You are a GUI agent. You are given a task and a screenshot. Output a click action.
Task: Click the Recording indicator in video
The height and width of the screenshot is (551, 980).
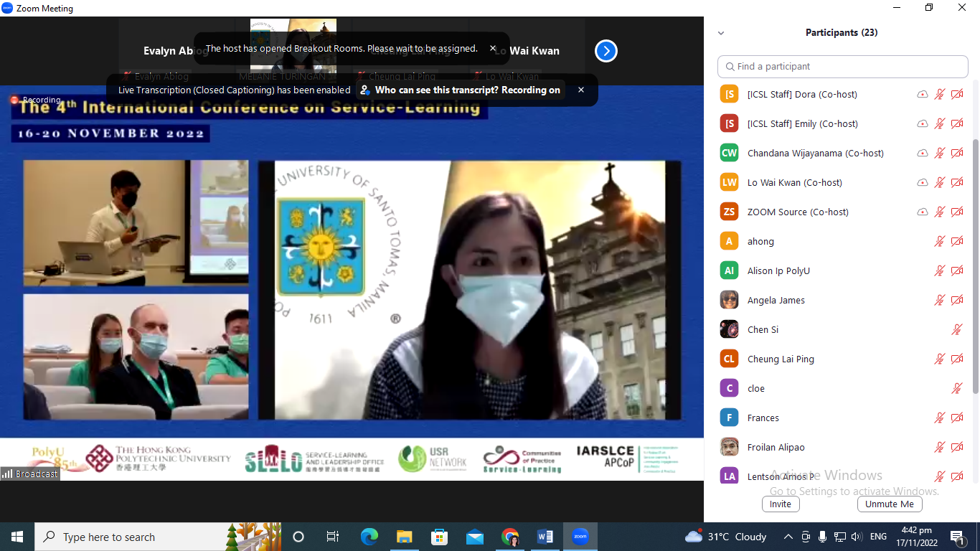pyautogui.click(x=36, y=100)
